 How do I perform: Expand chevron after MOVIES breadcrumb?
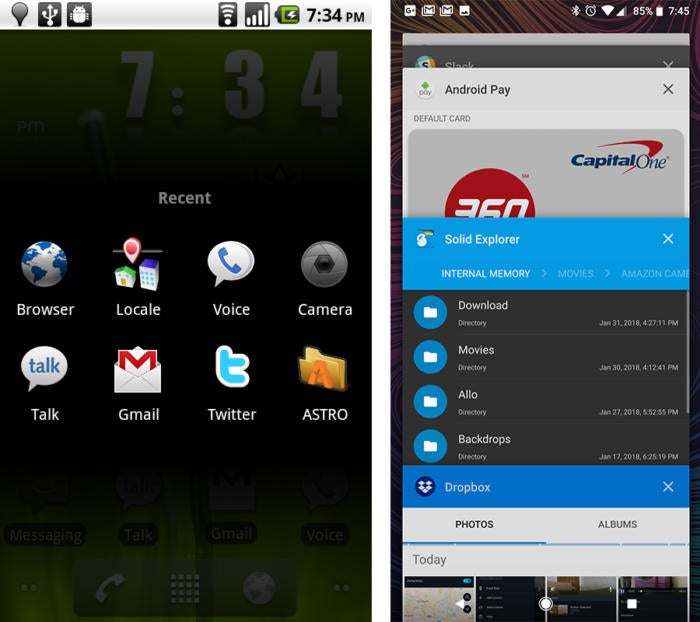click(x=607, y=273)
